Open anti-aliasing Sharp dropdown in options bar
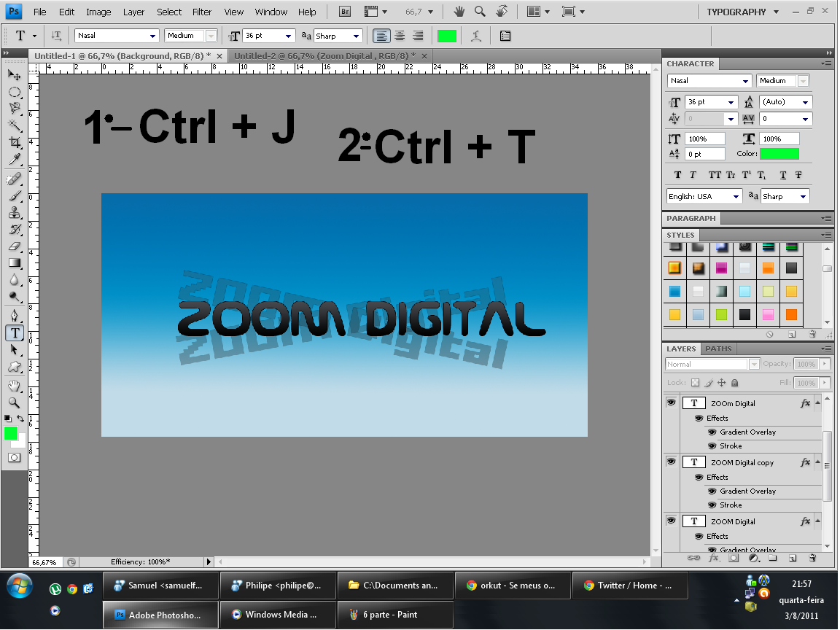 coord(356,36)
